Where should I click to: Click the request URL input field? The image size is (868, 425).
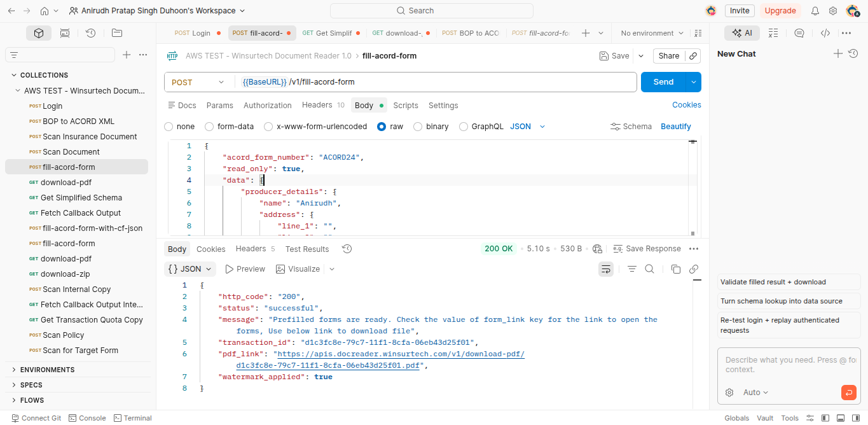[436, 82]
